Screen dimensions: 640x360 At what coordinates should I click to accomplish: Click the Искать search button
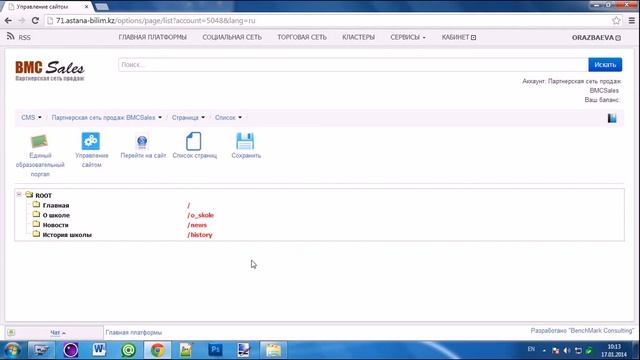tap(605, 64)
